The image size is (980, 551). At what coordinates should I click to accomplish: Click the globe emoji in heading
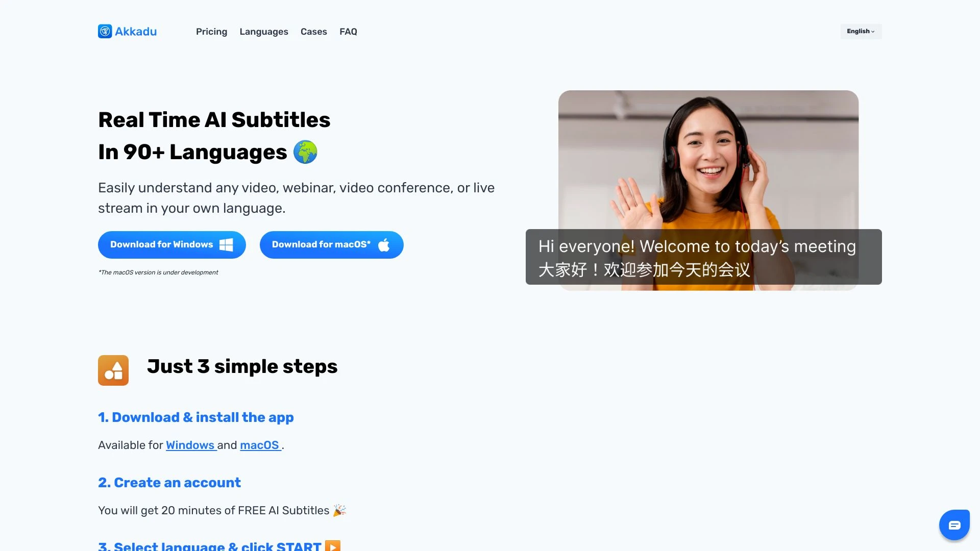306,152
